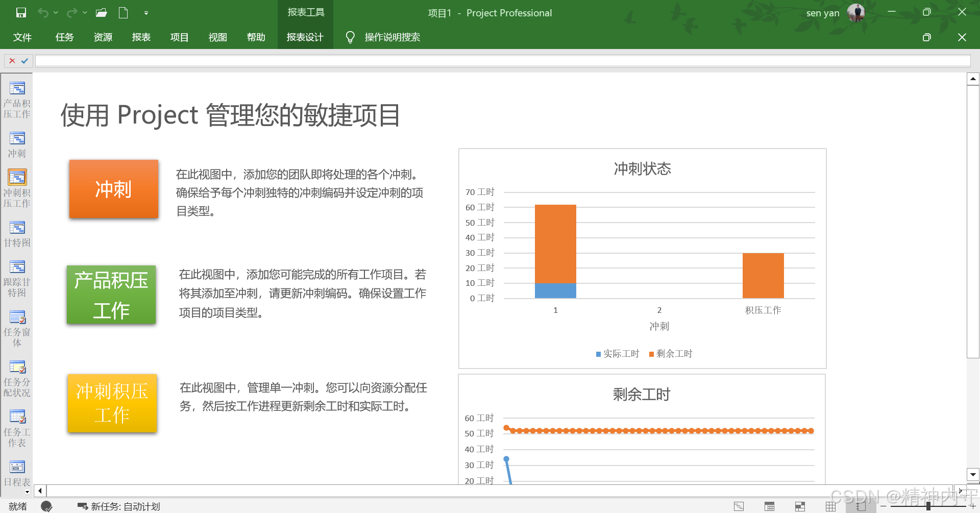Image resolution: width=980 pixels, height=513 pixels.
Task: Switch to Team Planner view via status bar icon
Action: point(800,506)
